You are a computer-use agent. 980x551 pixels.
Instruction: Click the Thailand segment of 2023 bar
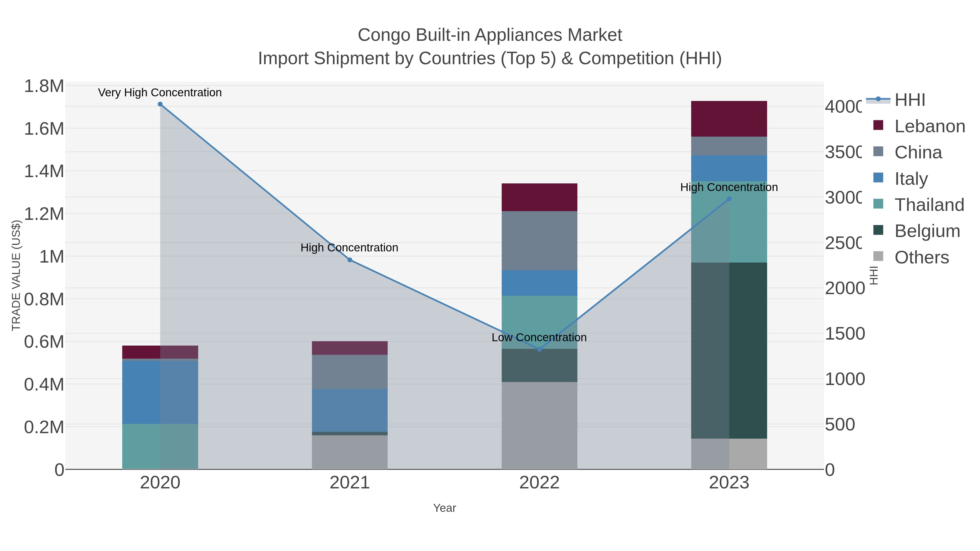729,222
